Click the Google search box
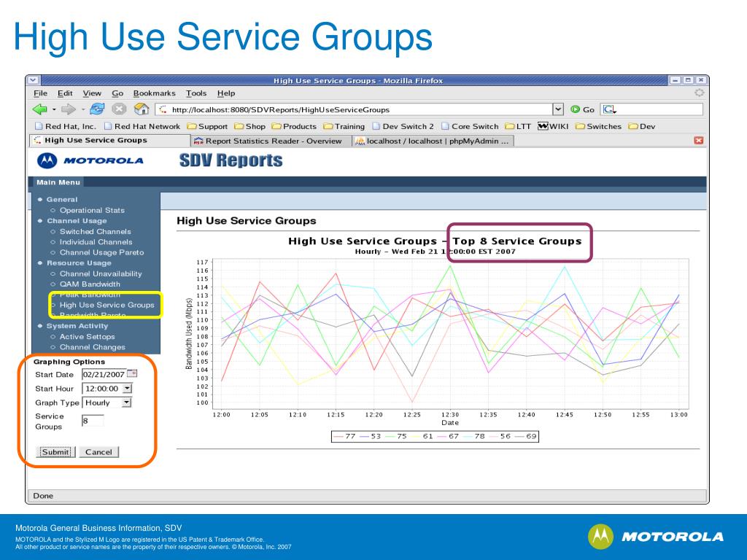Image resolution: width=747 pixels, height=560 pixels. tap(651, 109)
